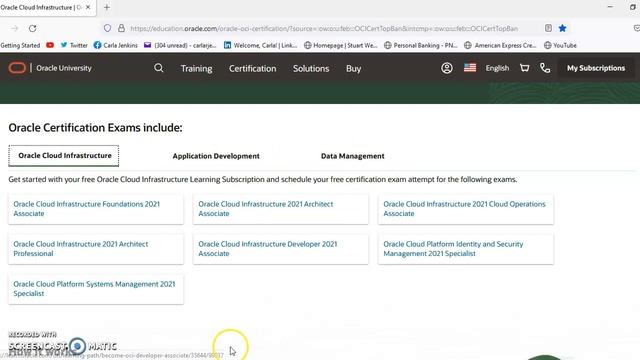Switch to the Data Management tab
This screenshot has width=640, height=360.
click(353, 156)
